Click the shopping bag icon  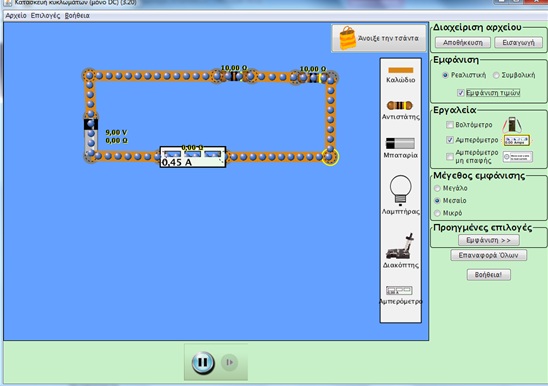(347, 38)
